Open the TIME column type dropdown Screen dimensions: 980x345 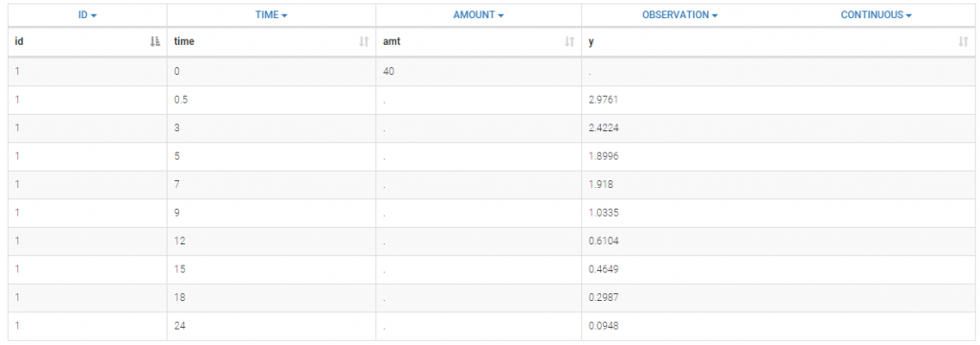pos(271,15)
